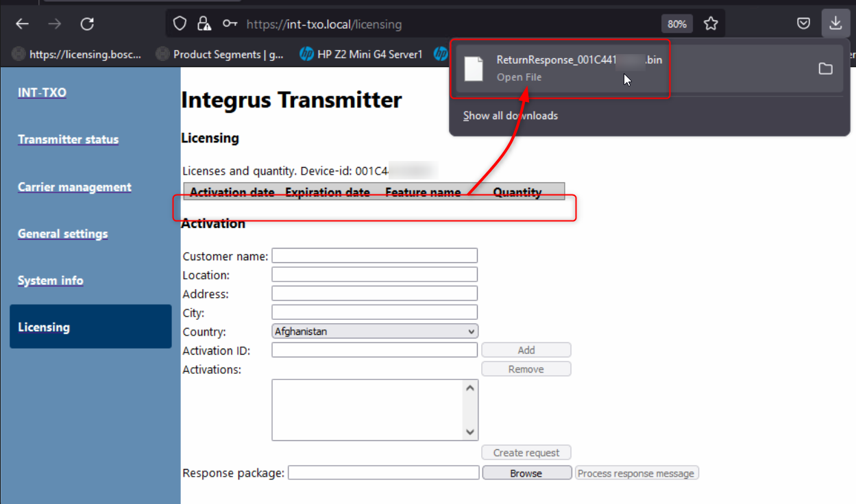Screen dimensions: 856x504
Task: Open the Country dropdown
Action: pyautogui.click(x=374, y=331)
